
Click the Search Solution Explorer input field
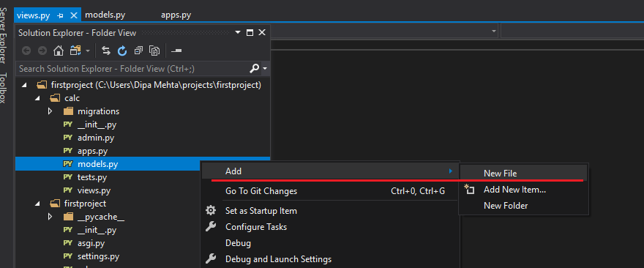132,68
